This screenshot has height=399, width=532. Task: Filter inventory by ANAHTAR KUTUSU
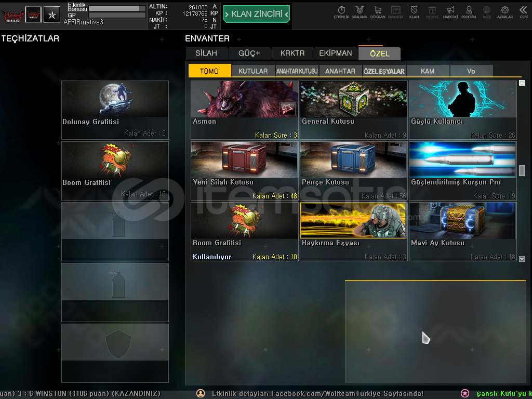[x=297, y=71]
